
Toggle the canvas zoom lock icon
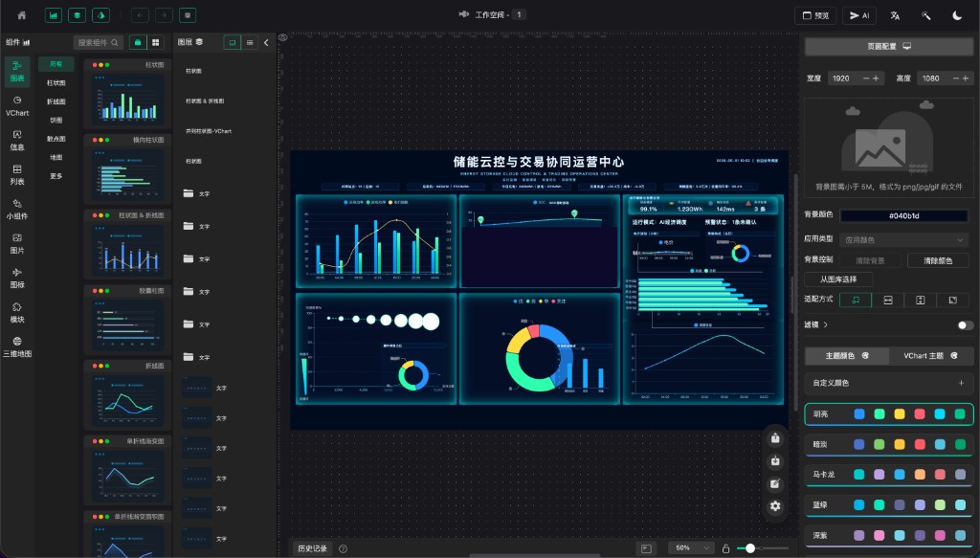(725, 548)
